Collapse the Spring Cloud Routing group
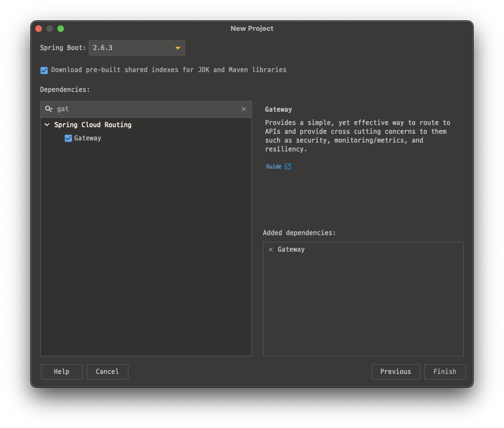The height and width of the screenshot is (428, 504). point(47,124)
